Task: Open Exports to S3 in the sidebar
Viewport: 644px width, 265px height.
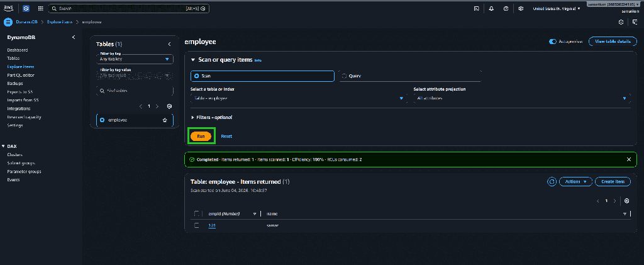Action: (x=19, y=92)
